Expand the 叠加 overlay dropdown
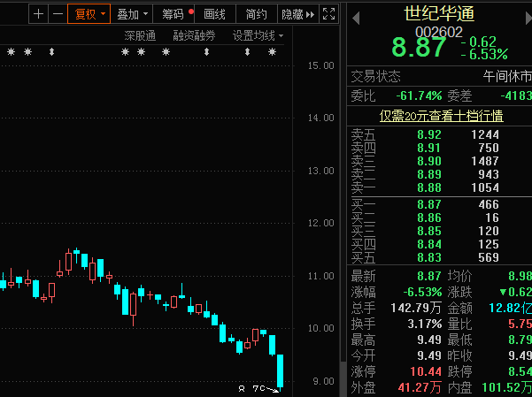 (132, 14)
